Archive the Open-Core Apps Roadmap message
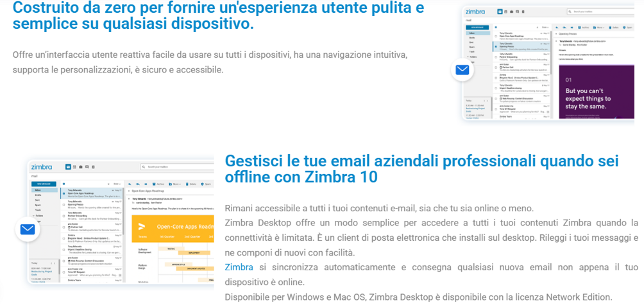Image resolution: width=644 pixels, height=305 pixels. [158, 184]
